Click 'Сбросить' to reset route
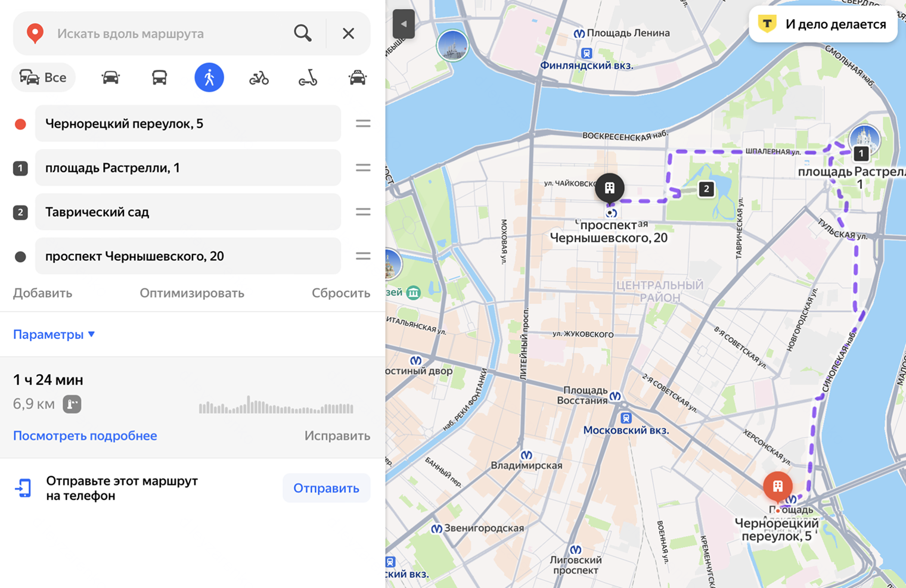The image size is (906, 588). click(341, 293)
